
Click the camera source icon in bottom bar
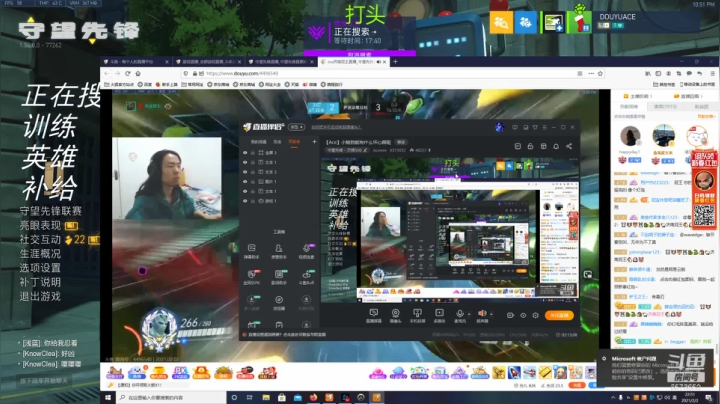[395, 315]
